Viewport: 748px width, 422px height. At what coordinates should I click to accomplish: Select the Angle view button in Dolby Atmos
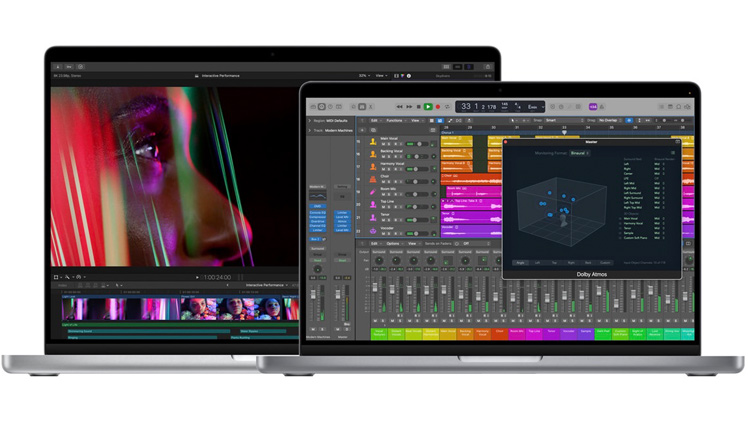(x=520, y=263)
